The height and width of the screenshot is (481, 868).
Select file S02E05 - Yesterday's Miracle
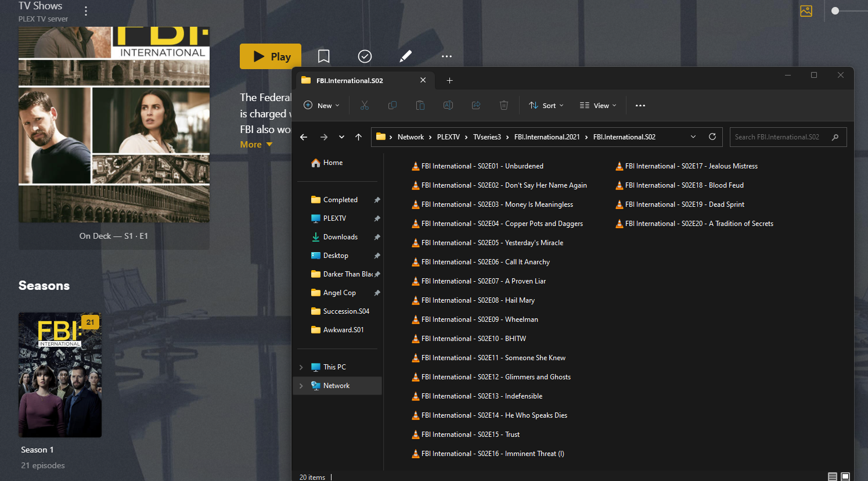coord(487,243)
